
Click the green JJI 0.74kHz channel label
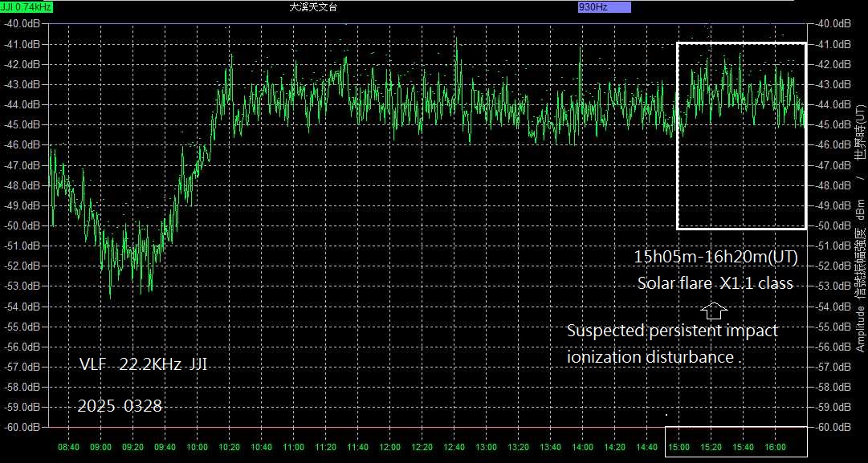26,7
